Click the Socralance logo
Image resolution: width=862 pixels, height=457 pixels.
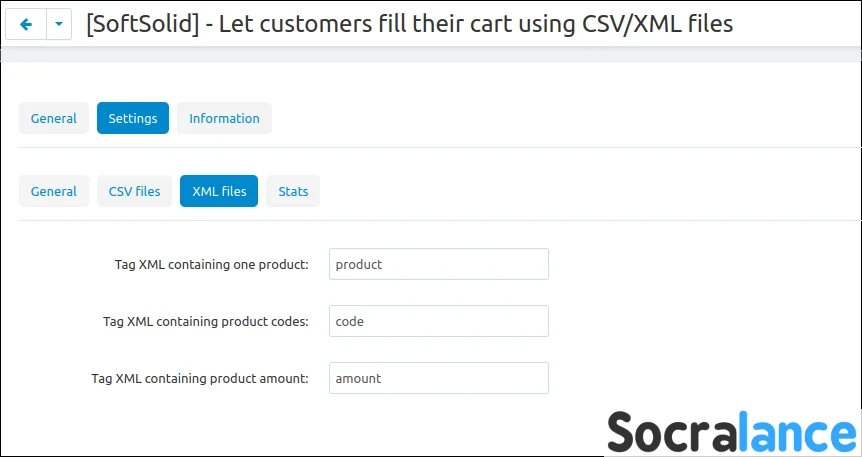[731, 432]
